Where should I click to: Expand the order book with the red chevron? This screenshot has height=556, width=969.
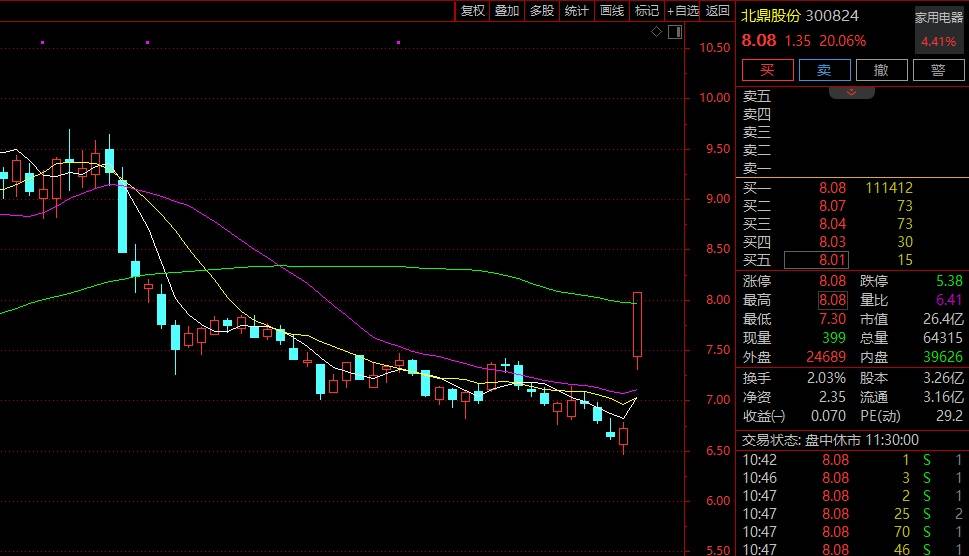[x=853, y=91]
